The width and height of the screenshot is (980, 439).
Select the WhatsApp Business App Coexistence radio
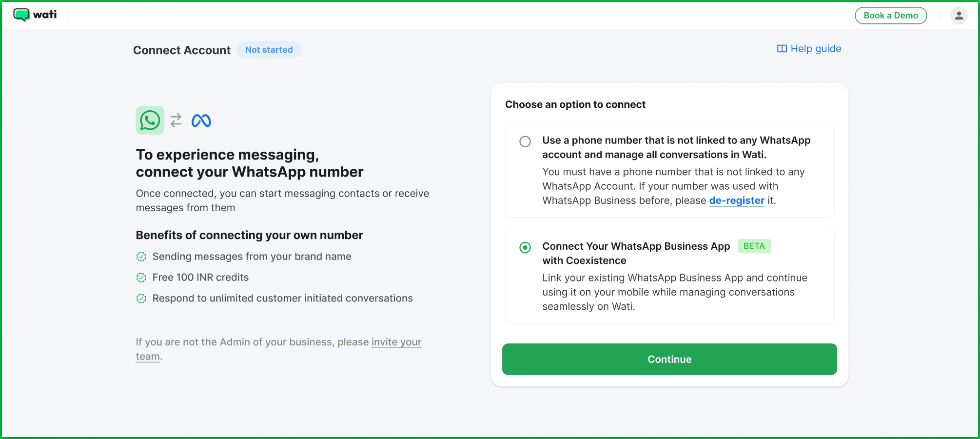[x=525, y=247]
